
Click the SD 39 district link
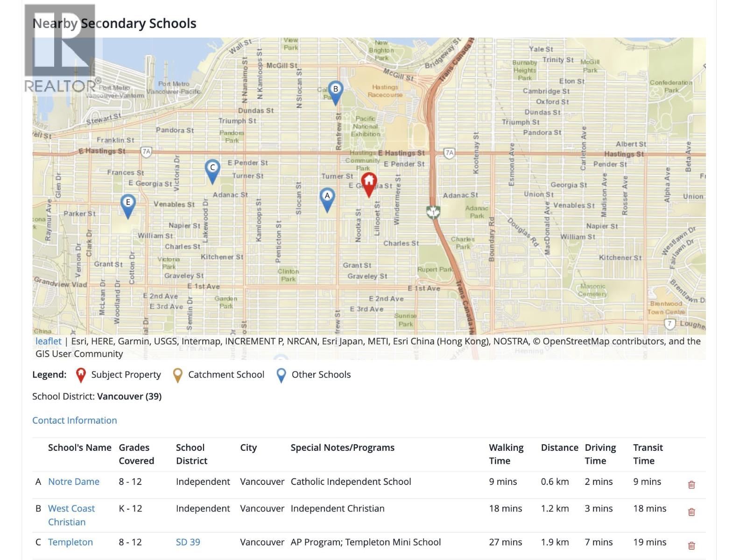(x=188, y=542)
